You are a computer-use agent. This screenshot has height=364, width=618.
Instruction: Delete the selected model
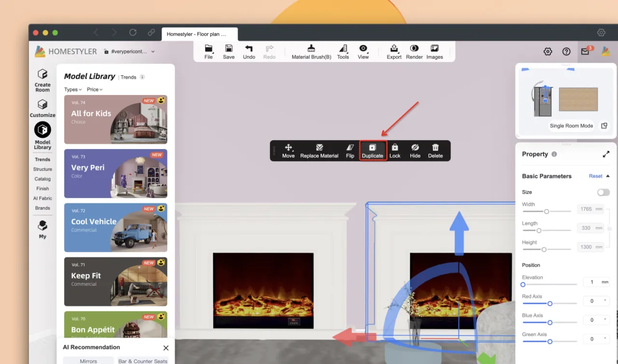(435, 151)
